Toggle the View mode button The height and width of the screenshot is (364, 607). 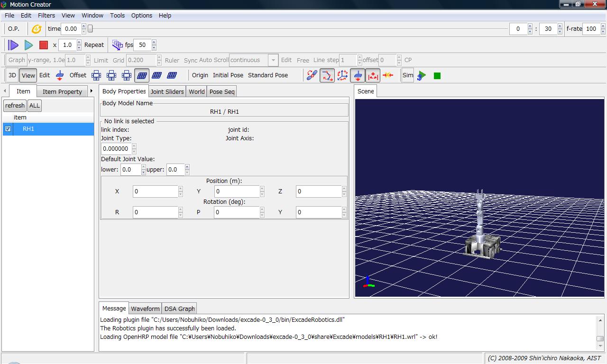point(28,75)
